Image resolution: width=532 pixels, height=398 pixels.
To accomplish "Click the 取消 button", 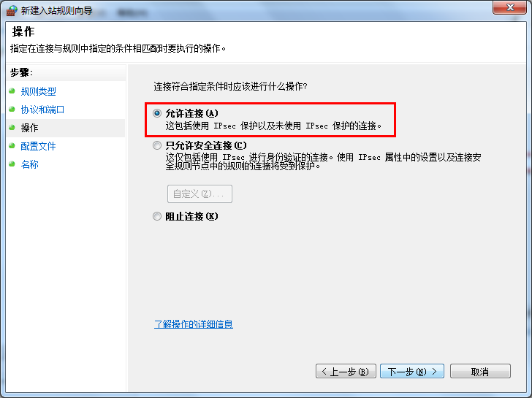I will [x=480, y=371].
